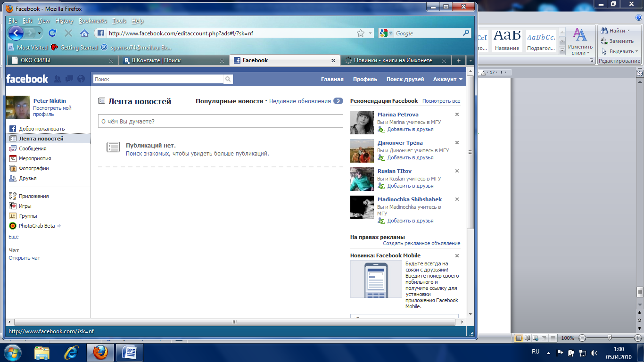Switch Word to print layout view
Image resolution: width=644 pixels, height=362 pixels.
519,338
